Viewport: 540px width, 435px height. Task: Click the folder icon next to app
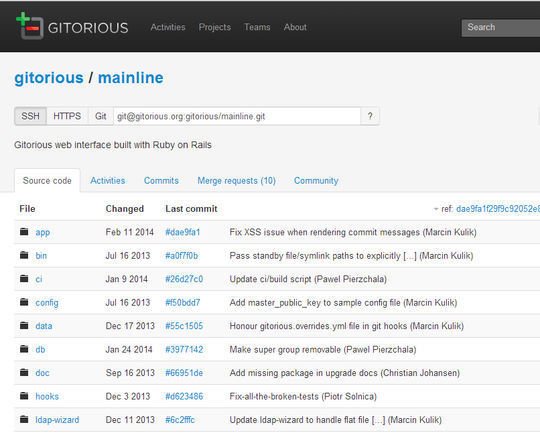(x=24, y=231)
